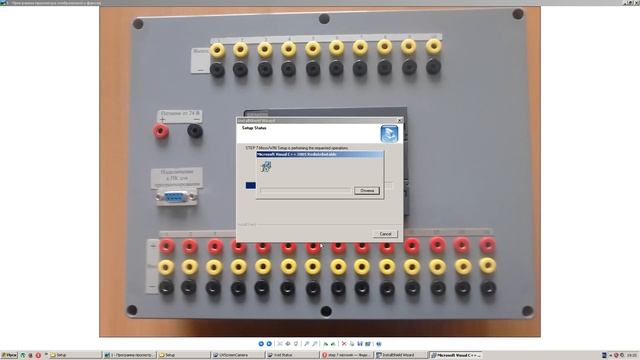
Task: Click the red Opera quick launch icon
Action: click(38, 355)
